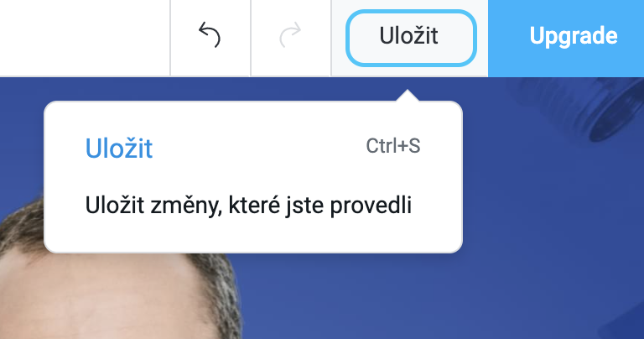
Task: Click the tooltip's pointer triangle under Uložit
Action: pyautogui.click(x=408, y=96)
